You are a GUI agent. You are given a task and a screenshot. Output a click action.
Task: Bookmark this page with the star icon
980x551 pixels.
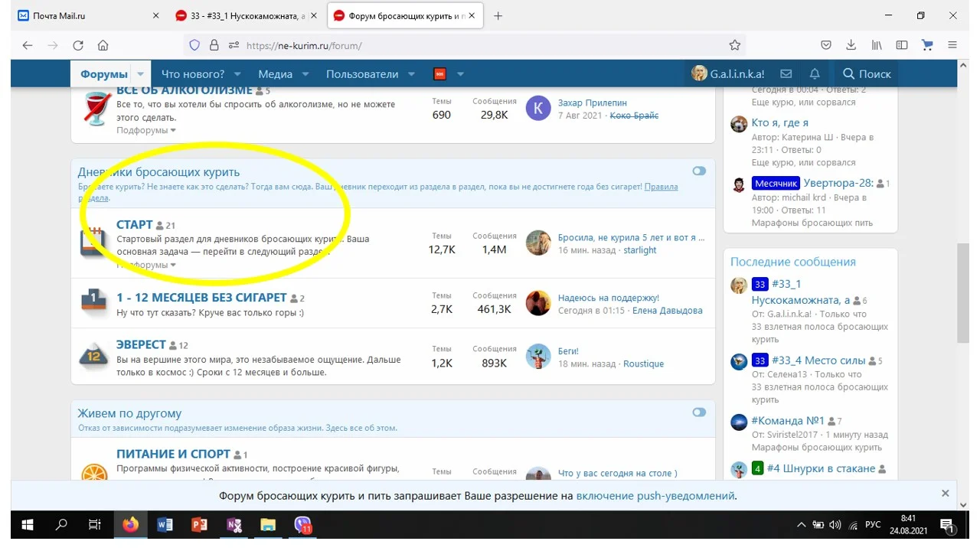pos(734,45)
